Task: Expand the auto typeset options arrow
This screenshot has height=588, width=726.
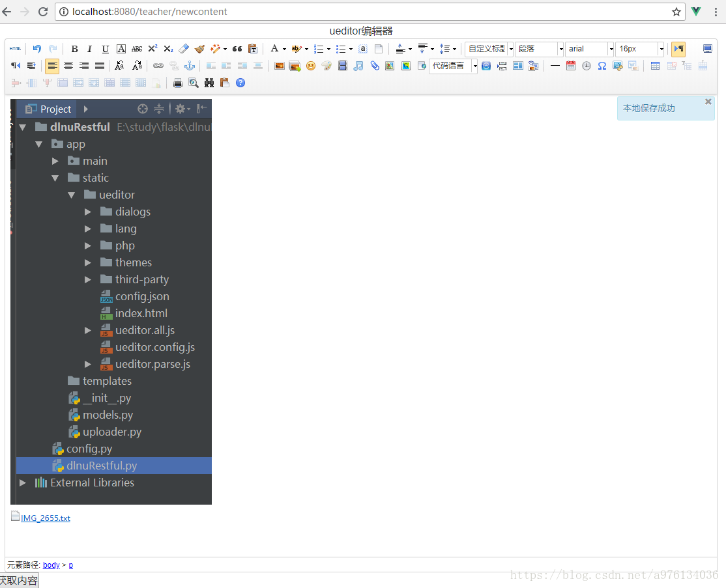Action: 225,49
